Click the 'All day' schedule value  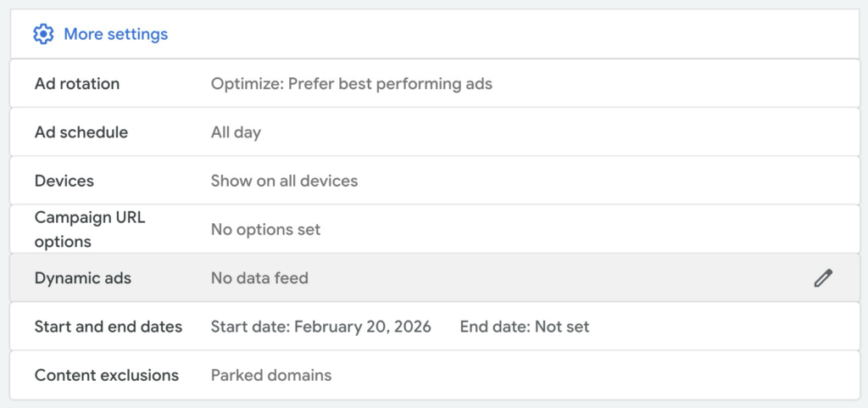[x=236, y=132]
